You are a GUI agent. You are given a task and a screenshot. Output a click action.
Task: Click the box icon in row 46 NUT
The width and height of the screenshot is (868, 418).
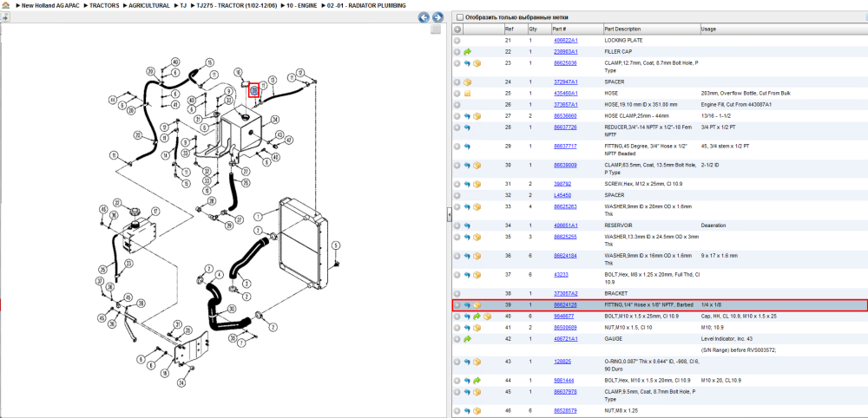pos(477,411)
